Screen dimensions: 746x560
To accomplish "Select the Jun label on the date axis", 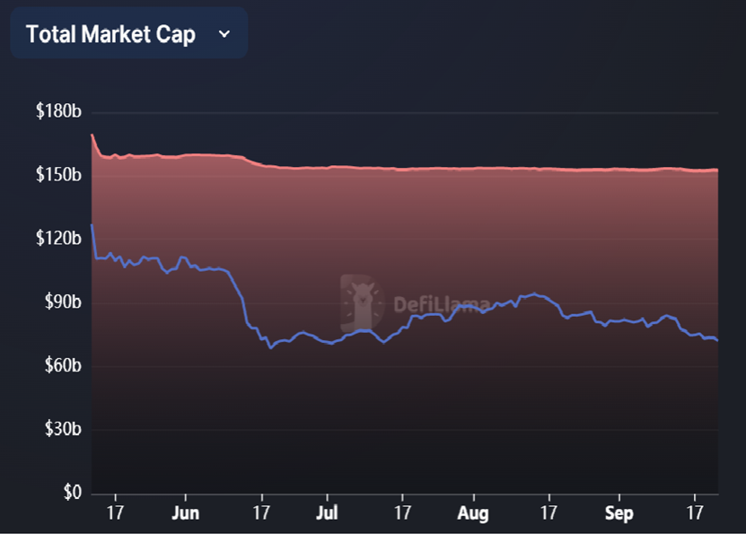I will [x=185, y=513].
